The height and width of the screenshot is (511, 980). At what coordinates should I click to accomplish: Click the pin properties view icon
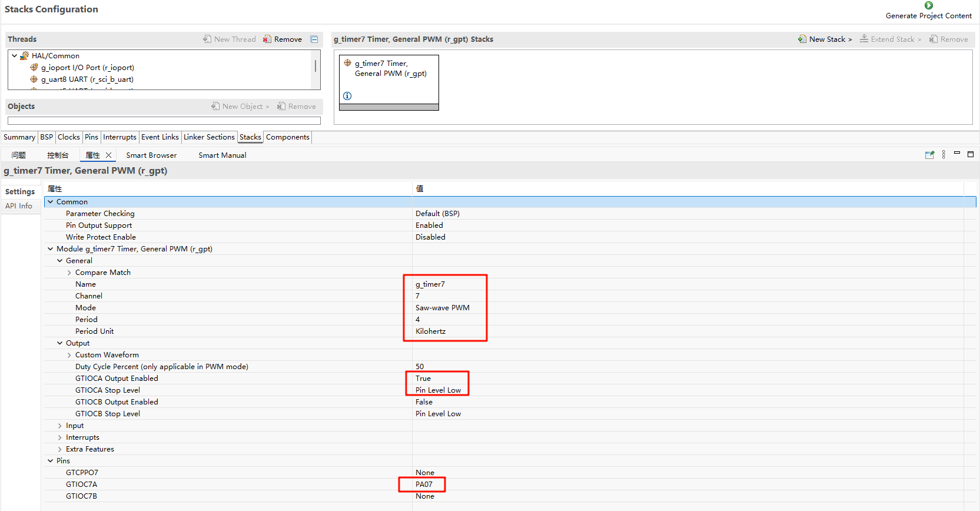pos(929,155)
